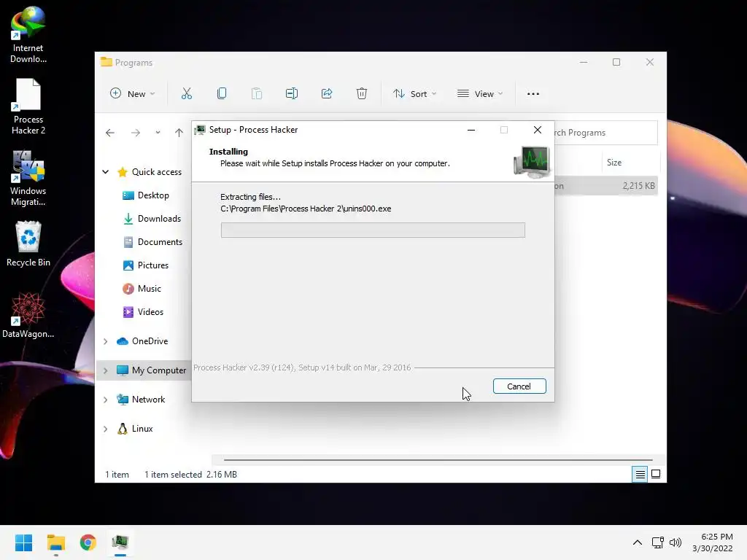The image size is (747, 560).
Task: Expand the My Computer tree node
Action: tap(105, 370)
